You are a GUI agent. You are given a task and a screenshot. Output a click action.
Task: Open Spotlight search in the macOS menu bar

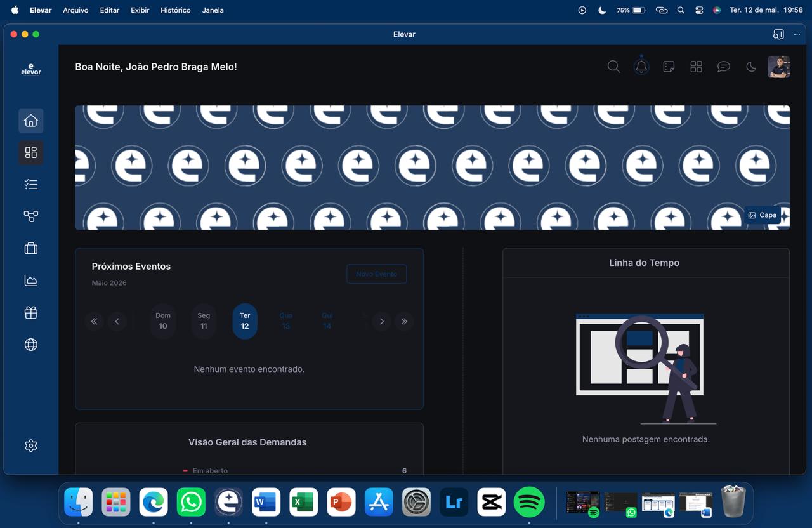(681, 10)
